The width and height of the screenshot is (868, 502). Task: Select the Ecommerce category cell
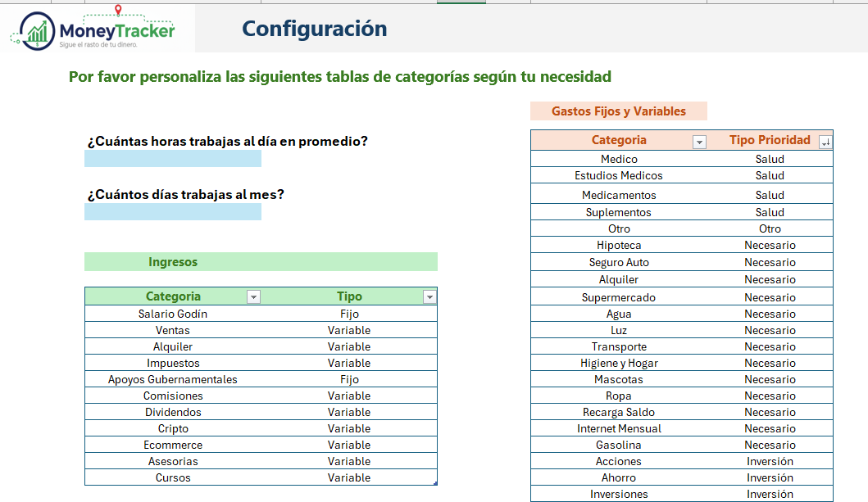(x=173, y=445)
